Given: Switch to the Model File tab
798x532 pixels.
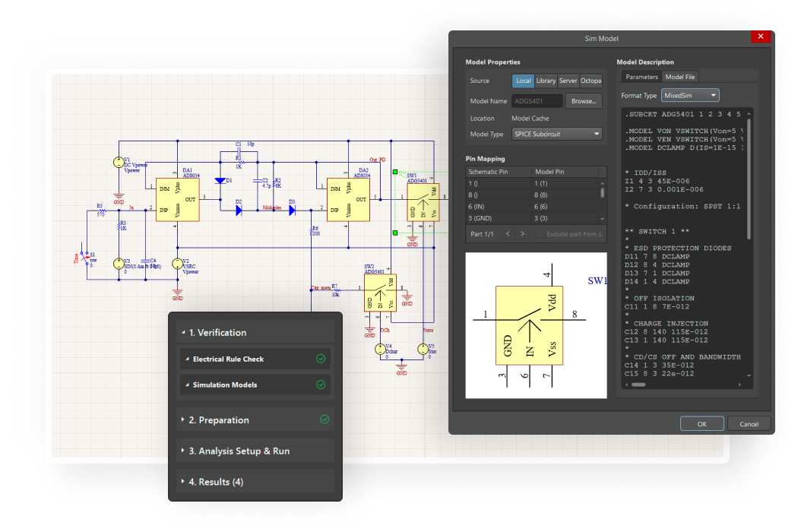Looking at the screenshot, I should pyautogui.click(x=679, y=76).
